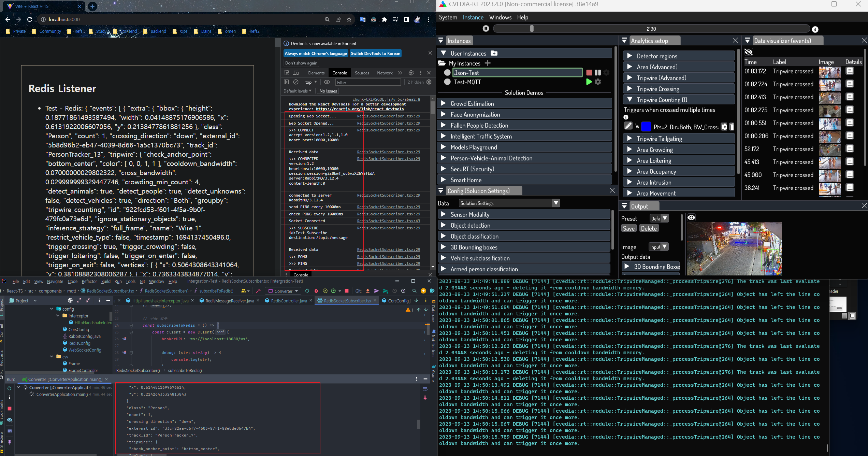Add a new instance to My Instances
Viewport: 868px width, 456px height.
click(488, 63)
